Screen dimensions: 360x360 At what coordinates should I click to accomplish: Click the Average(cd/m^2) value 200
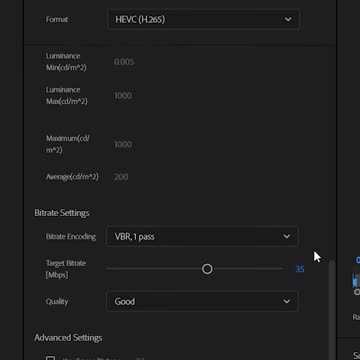(x=121, y=177)
